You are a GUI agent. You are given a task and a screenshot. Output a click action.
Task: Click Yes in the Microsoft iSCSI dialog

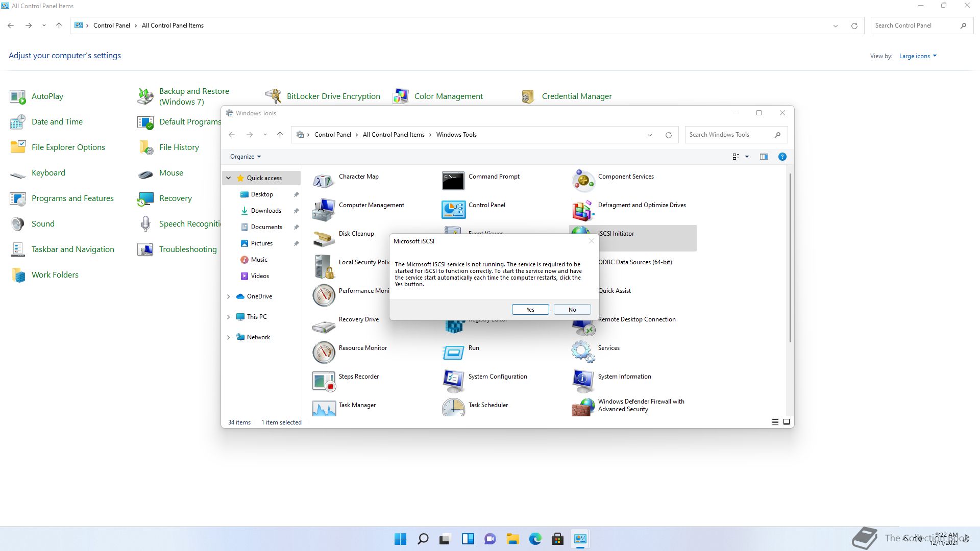pos(530,310)
